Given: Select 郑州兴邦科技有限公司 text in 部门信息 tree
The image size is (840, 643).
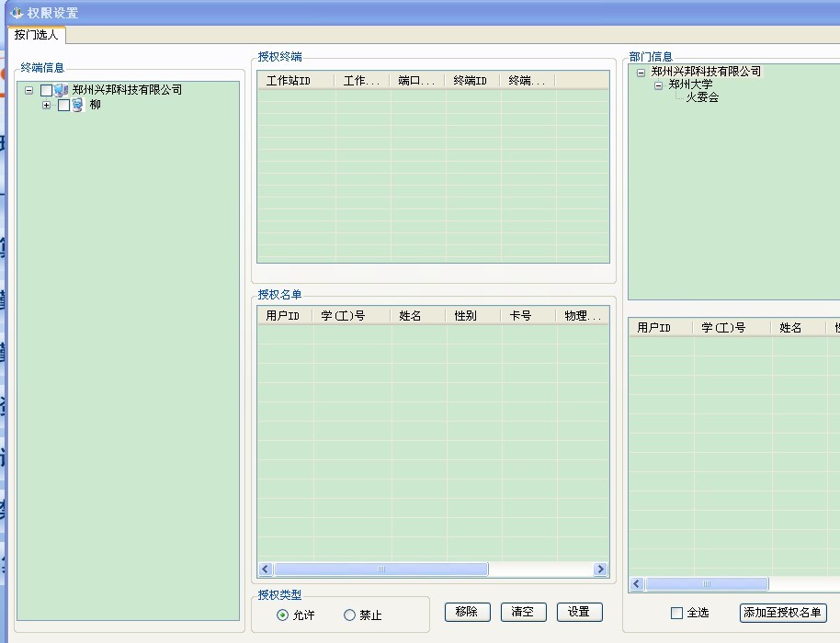Looking at the screenshot, I should [x=706, y=72].
